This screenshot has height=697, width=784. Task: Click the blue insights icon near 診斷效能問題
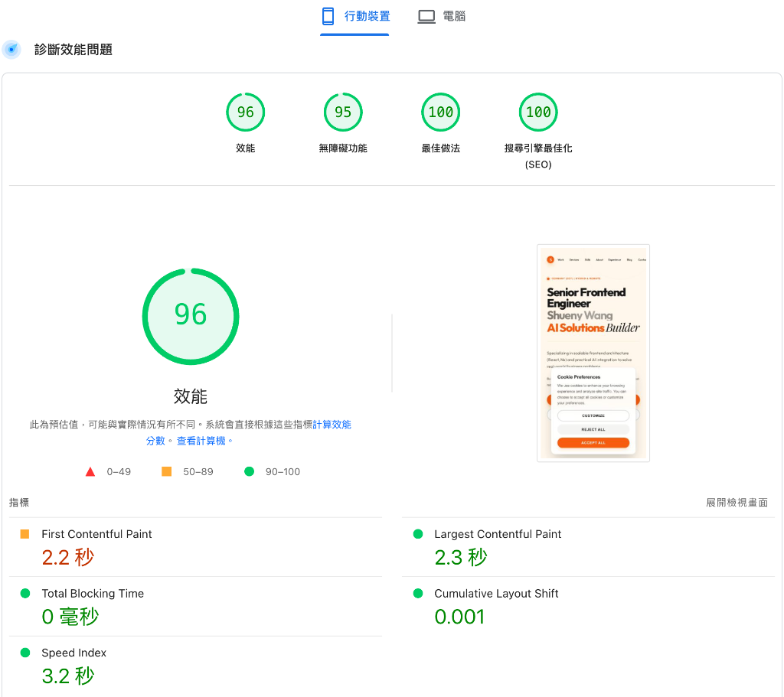coord(11,49)
